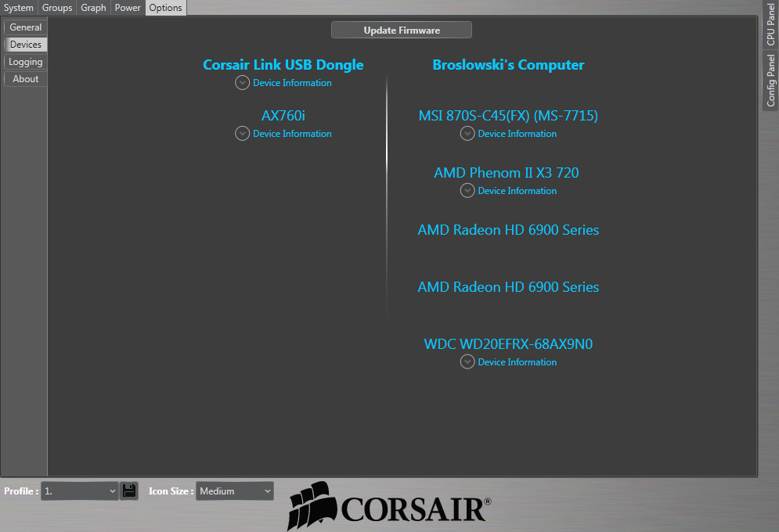Click Device Information link under AMD Phenom
This screenshot has height=532, width=779.
click(x=518, y=191)
